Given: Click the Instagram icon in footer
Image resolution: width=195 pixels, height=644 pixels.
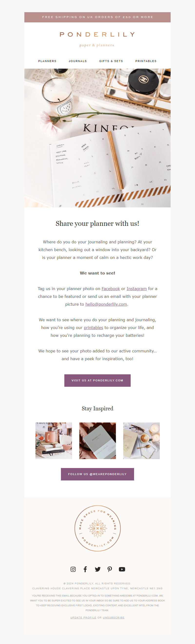Looking at the screenshot, I should 73,569.
